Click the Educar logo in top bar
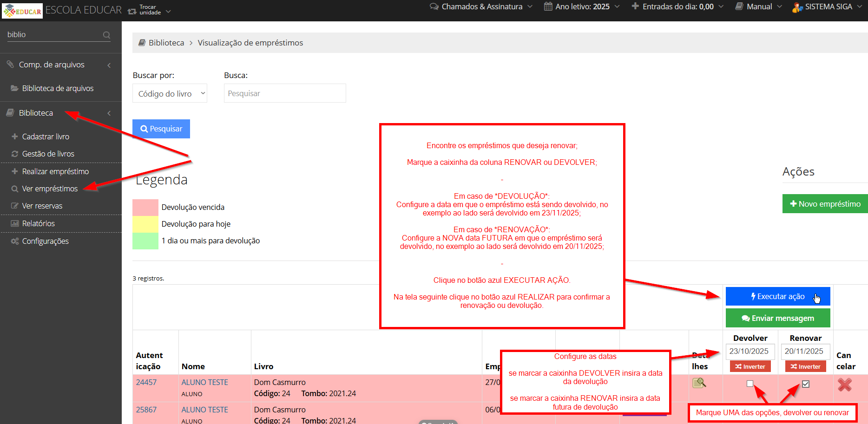868x424 pixels. [x=22, y=11]
